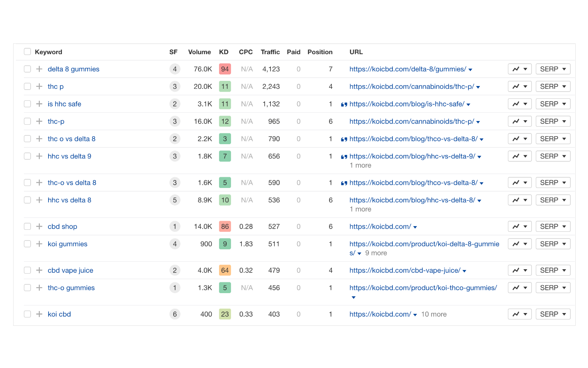Open SERP dropdown for 'thc-o gummies'
Viewport: 588px width, 368px height.
(x=553, y=288)
